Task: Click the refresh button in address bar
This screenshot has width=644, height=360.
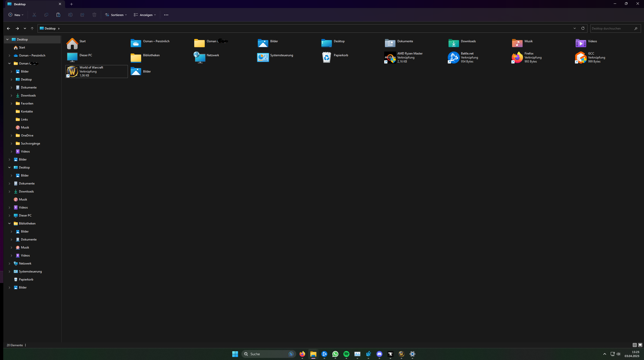Action: point(583,28)
